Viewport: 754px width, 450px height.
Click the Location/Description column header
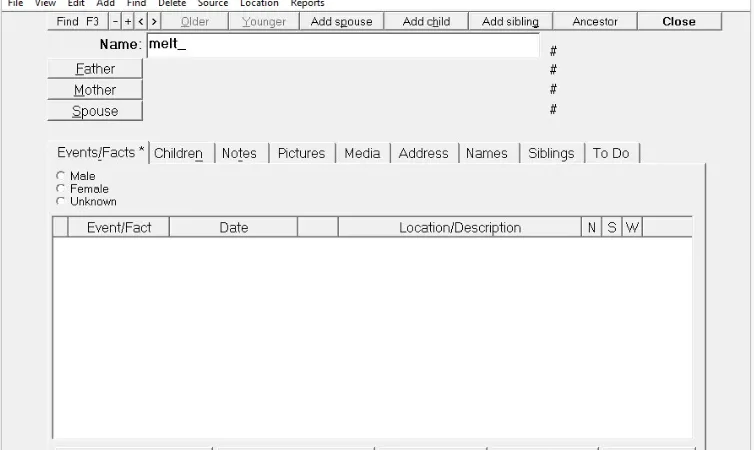[460, 227]
